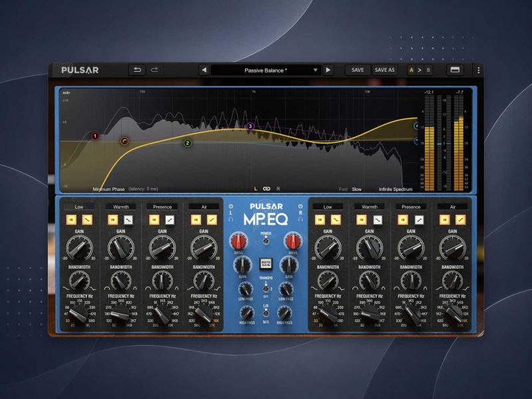This screenshot has width=532, height=399.
Task: Solo left channel with headphone icon
Action: [231, 219]
